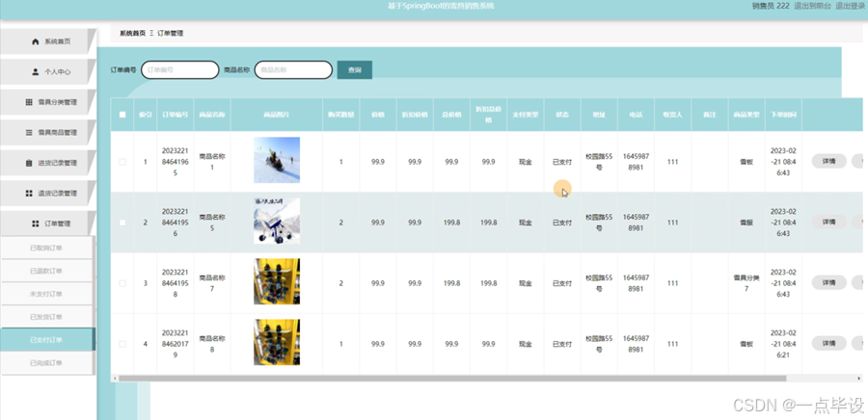868x420 pixels.
Task: Open 详情 for order 202322184641958
Action: coord(828,282)
